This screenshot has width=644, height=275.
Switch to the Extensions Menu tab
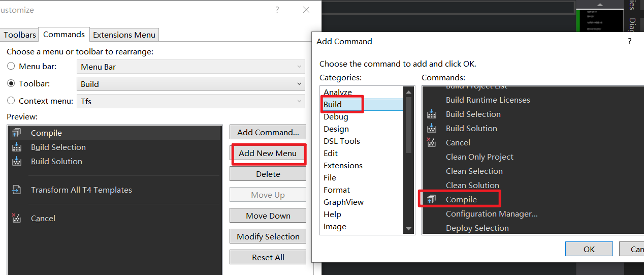click(124, 35)
